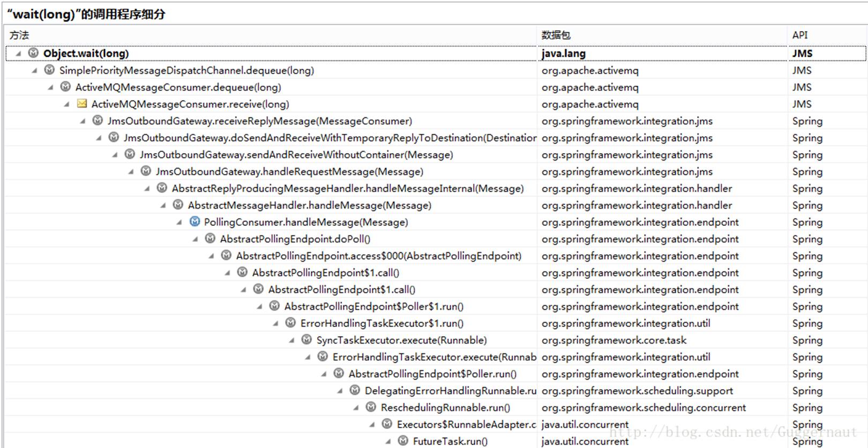Click Spring cell in SyncTaskExecutor row
The image size is (868, 448).
[x=807, y=340]
